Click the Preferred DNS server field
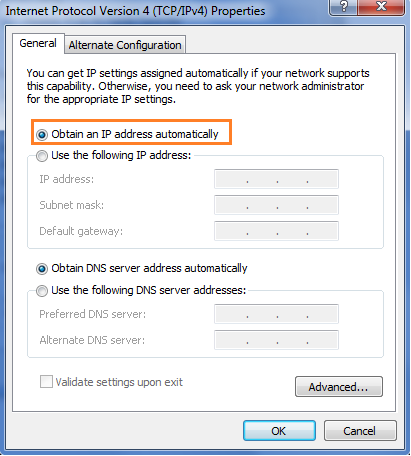The image size is (411, 456). (276, 314)
